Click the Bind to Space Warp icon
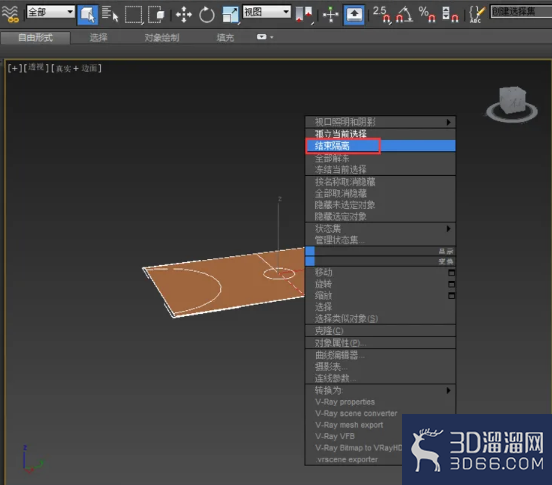552x485 pixels. click(10, 14)
